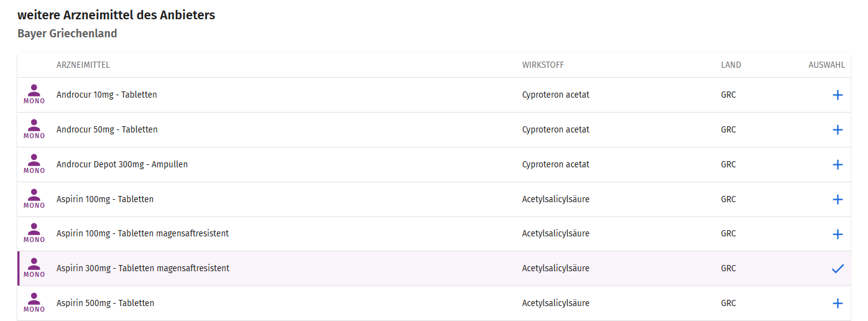Click MONO icon beside Androcur 10mg
Image resolution: width=868 pixels, height=321 pixels.
[34, 95]
